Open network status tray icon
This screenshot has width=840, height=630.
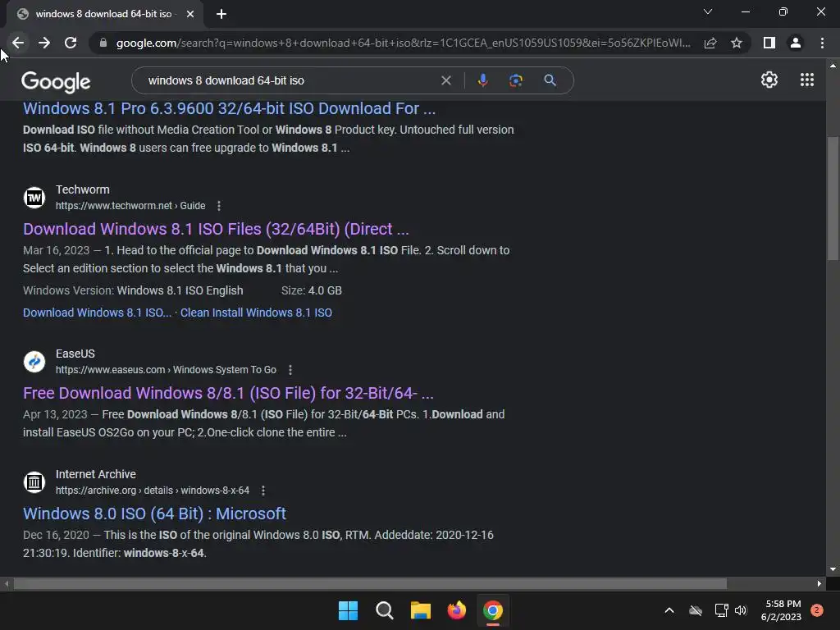pyautogui.click(x=721, y=610)
